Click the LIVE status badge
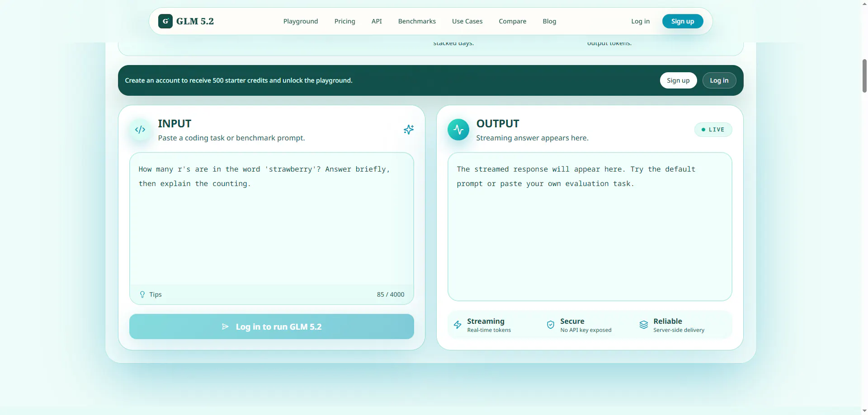This screenshot has height=415, width=868. click(713, 130)
